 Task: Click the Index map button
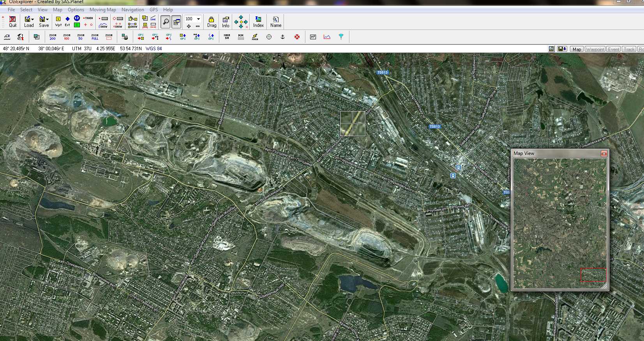click(258, 22)
